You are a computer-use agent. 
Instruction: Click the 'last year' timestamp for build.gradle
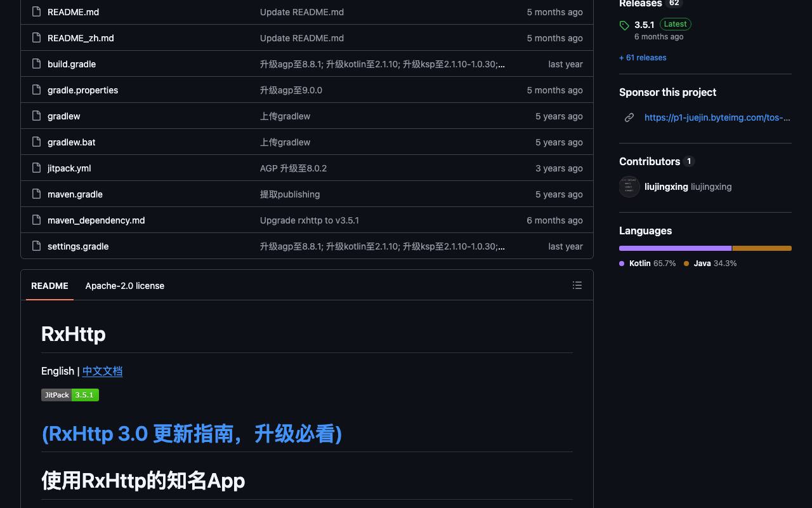(x=565, y=64)
